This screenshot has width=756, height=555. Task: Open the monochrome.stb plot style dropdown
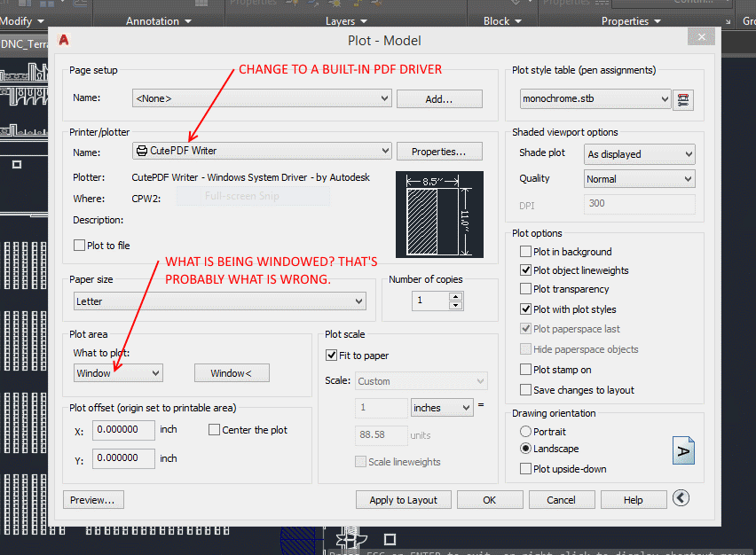(x=595, y=98)
